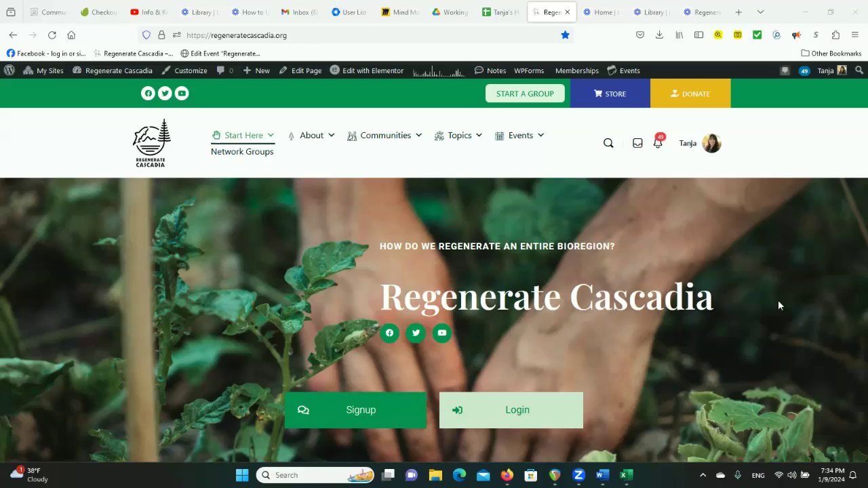Click the light green Login button
The height and width of the screenshot is (488, 868).
[x=511, y=410]
